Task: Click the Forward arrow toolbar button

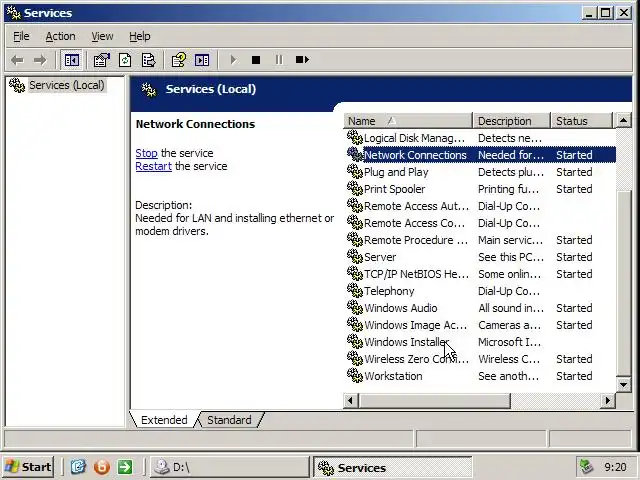Action: (40, 60)
